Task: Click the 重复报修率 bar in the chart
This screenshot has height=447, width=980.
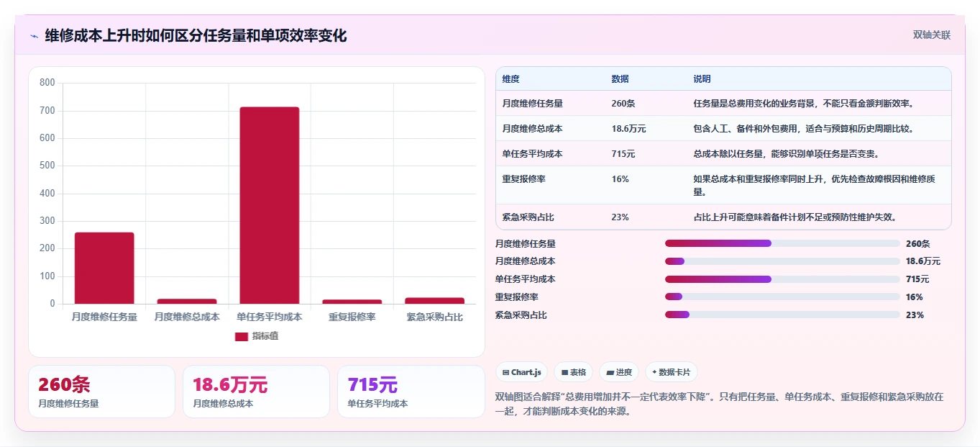Action: click(352, 302)
